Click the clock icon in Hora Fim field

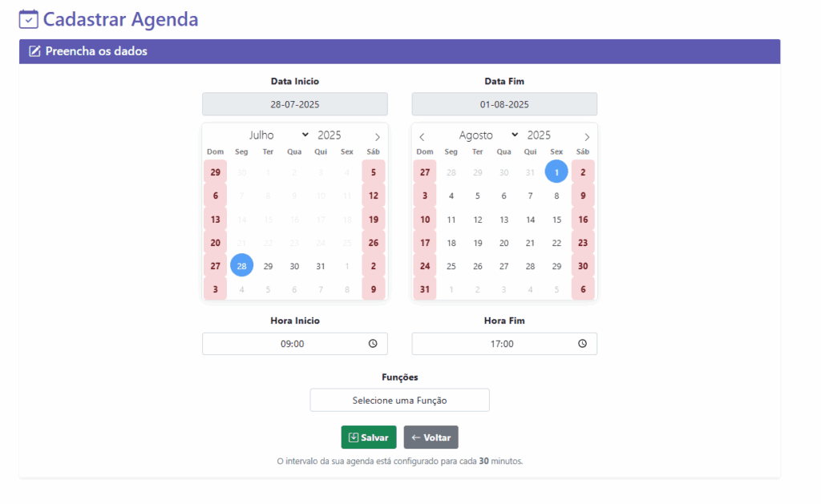click(583, 344)
